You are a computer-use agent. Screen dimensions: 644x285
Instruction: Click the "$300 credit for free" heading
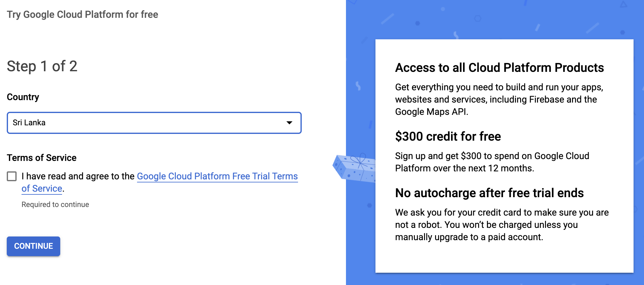click(x=448, y=136)
